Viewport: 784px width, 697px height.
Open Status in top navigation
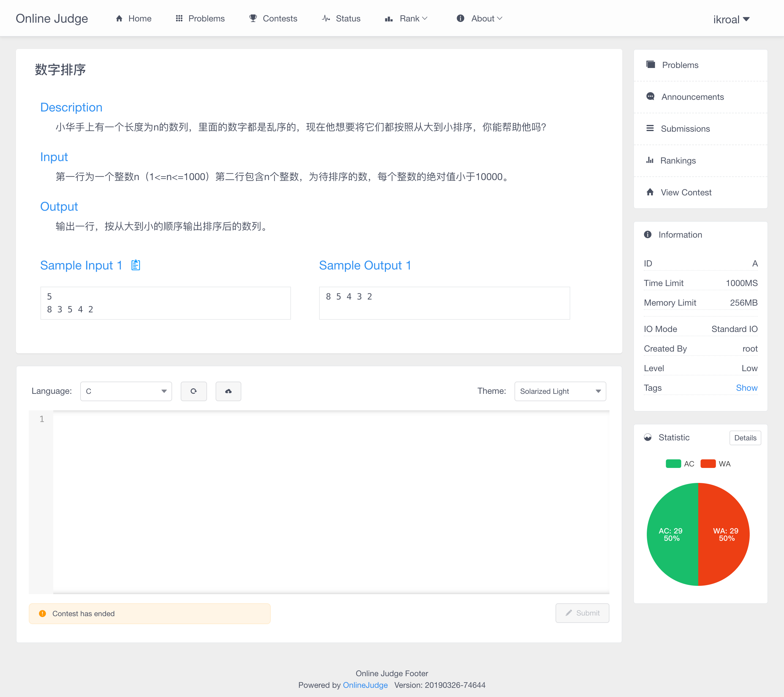(341, 18)
